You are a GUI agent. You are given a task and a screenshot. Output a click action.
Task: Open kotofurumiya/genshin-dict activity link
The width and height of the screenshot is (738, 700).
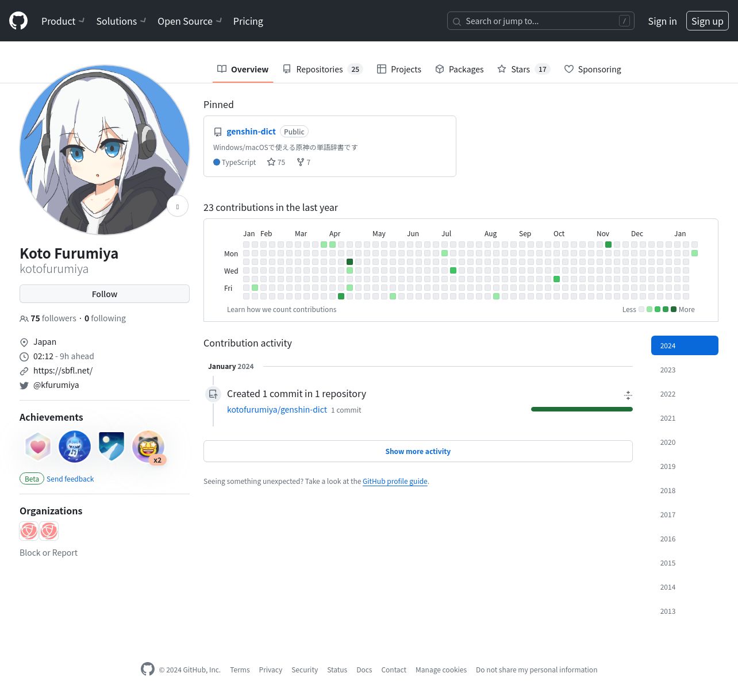(x=277, y=410)
